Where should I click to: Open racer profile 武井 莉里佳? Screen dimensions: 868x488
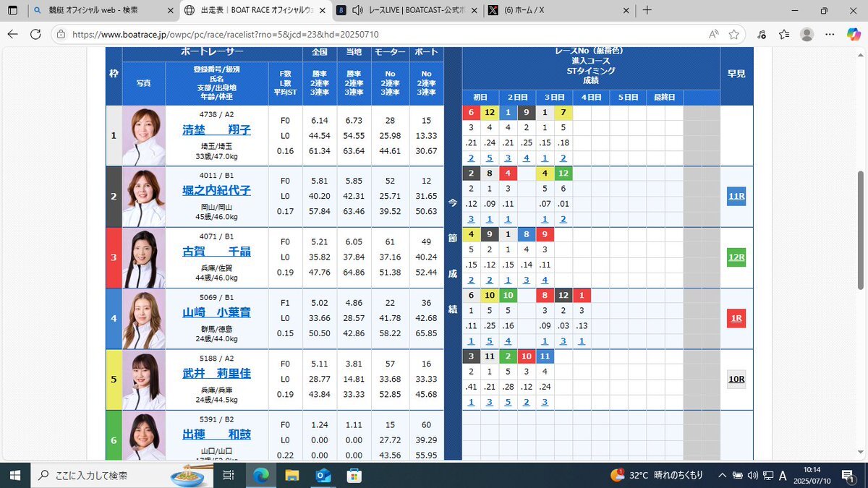tap(217, 373)
